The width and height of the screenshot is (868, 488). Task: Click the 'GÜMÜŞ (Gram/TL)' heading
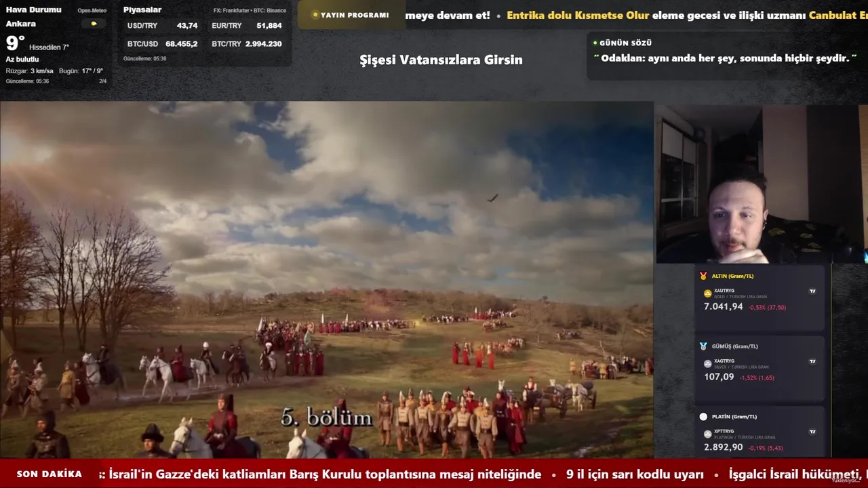(735, 346)
